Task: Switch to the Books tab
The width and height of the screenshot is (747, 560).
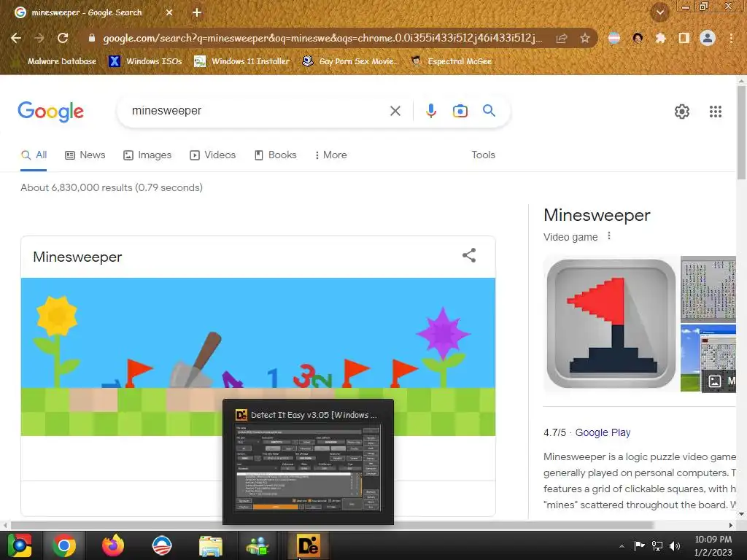Action: [x=275, y=155]
